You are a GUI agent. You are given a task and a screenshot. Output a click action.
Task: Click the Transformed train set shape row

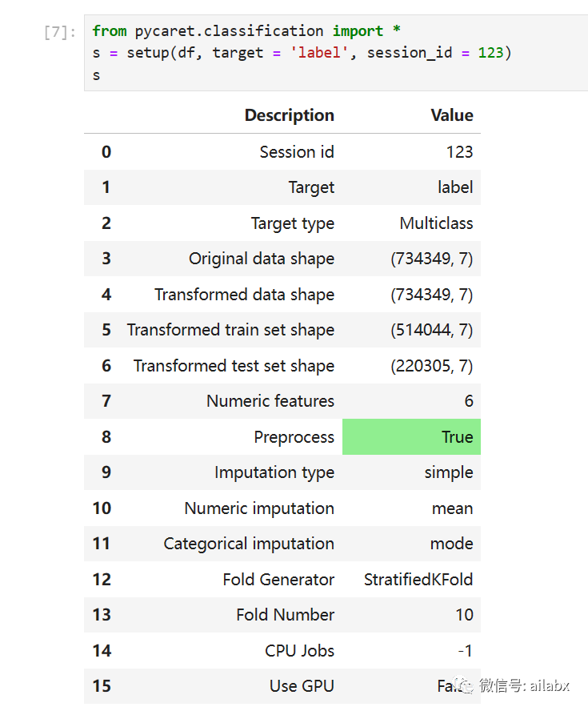pyautogui.click(x=282, y=330)
